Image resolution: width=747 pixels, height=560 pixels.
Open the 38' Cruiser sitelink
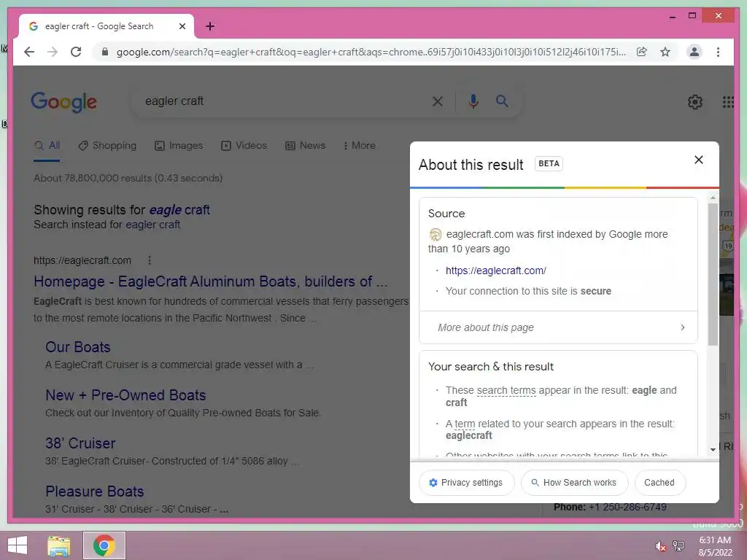coord(80,443)
